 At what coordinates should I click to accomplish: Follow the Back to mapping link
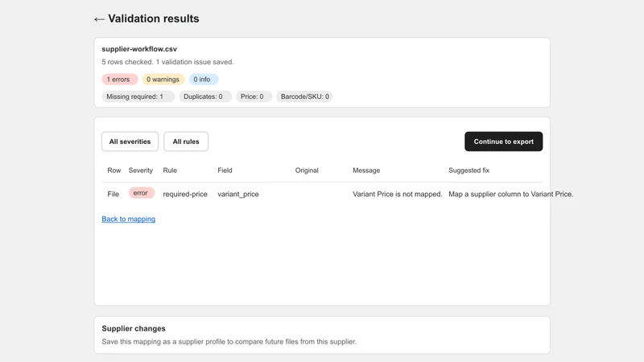[x=129, y=219]
